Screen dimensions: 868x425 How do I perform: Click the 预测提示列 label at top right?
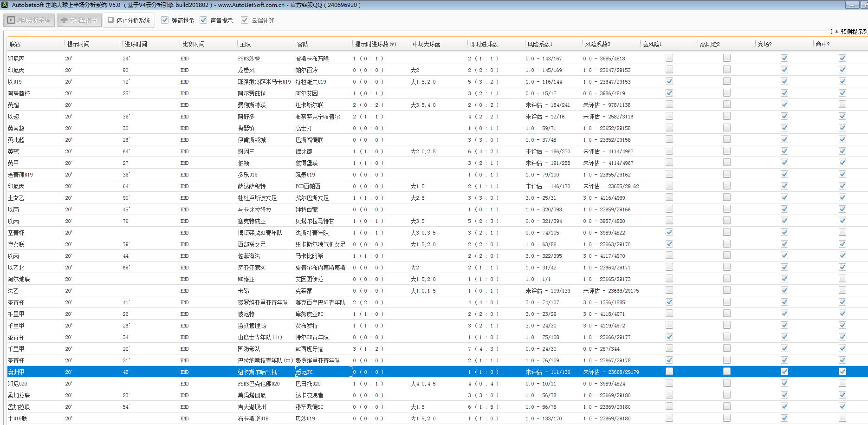click(853, 32)
